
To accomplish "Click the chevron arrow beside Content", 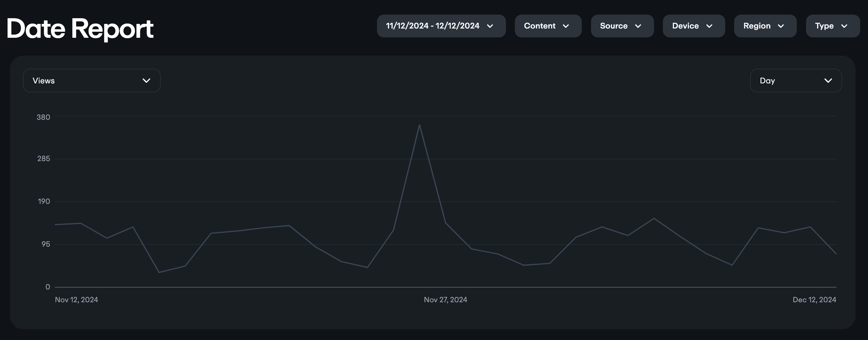I will (566, 26).
